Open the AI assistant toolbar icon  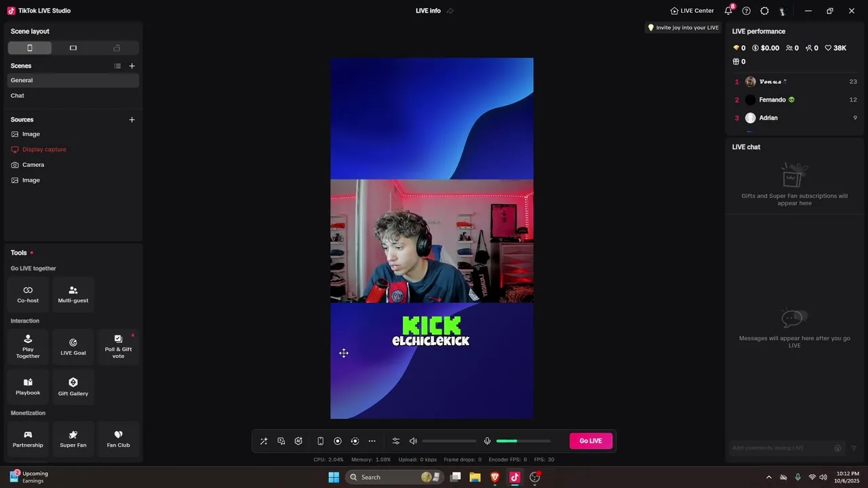(x=298, y=441)
